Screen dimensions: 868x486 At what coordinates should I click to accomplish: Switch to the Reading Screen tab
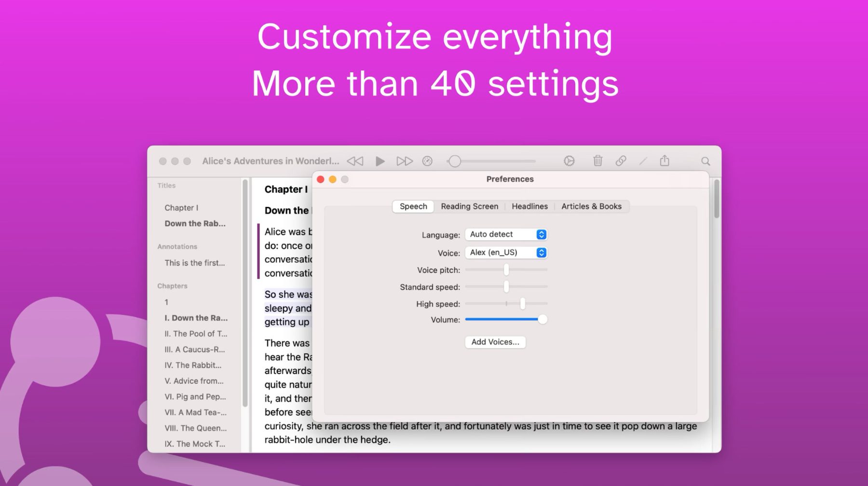(x=469, y=206)
